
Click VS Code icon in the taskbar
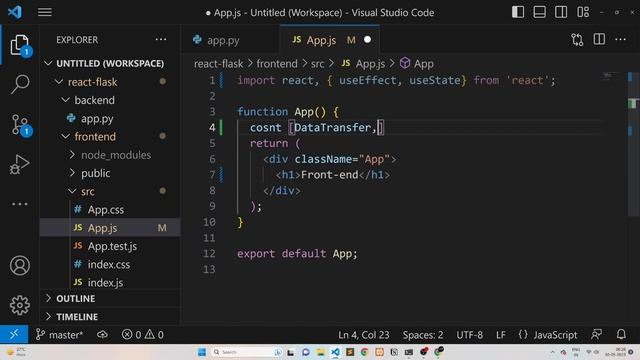coord(335,352)
